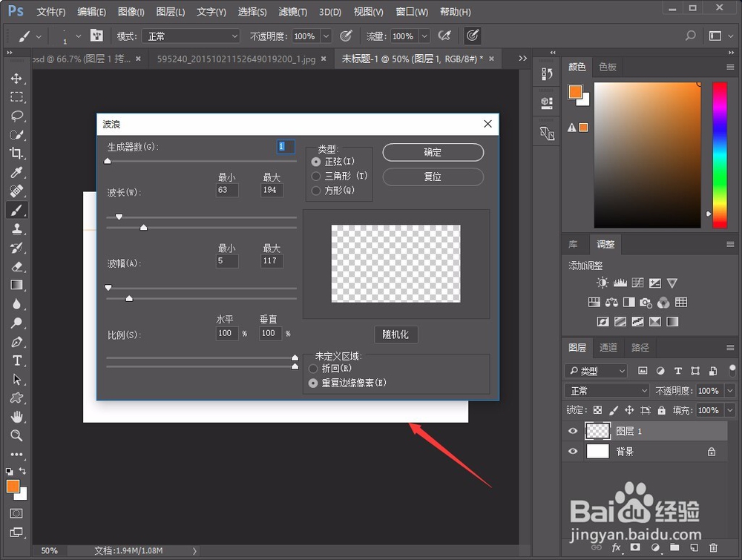Viewport: 742px width, 560px height.
Task: Swap foreground and background colors icon
Action: [22, 470]
